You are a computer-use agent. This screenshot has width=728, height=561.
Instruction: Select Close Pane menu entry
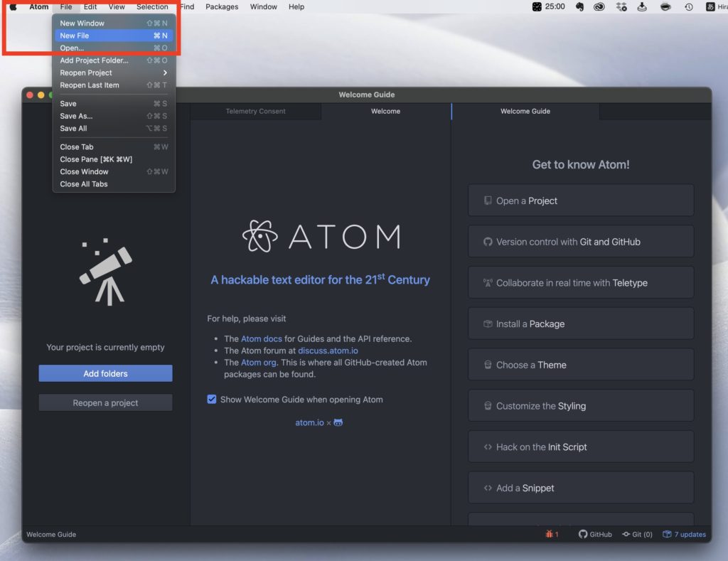pos(114,159)
